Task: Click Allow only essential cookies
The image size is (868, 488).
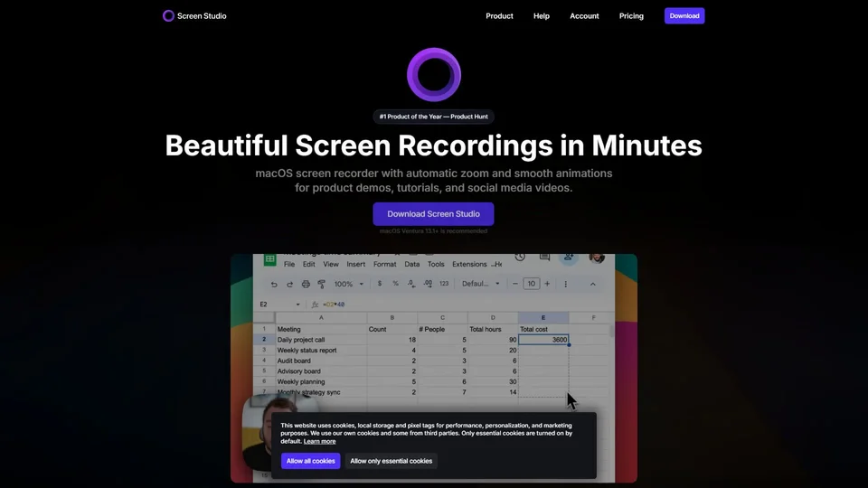Action: click(391, 461)
